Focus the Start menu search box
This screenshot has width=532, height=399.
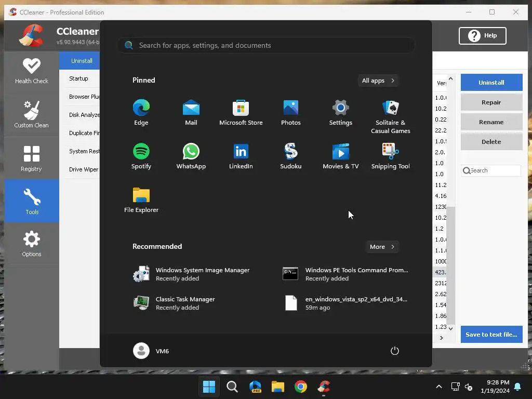coord(267,46)
